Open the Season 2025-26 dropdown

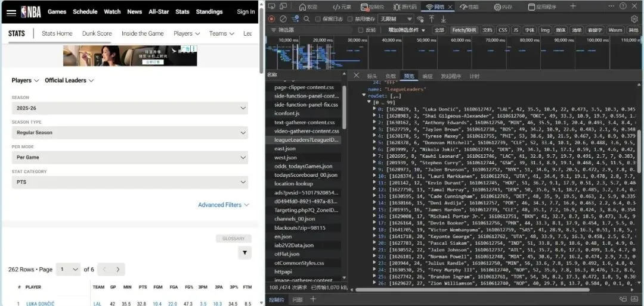[130, 108]
